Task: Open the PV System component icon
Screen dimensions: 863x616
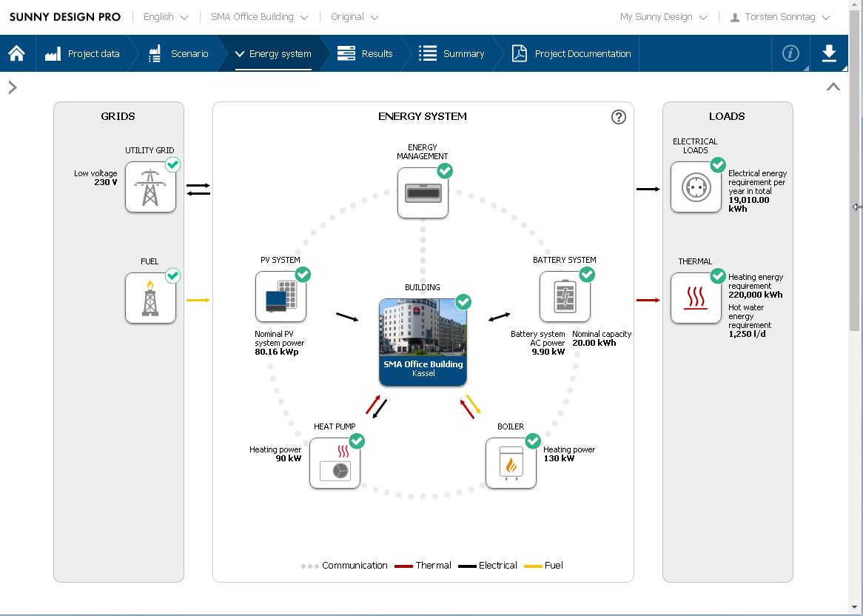Action: [x=281, y=297]
